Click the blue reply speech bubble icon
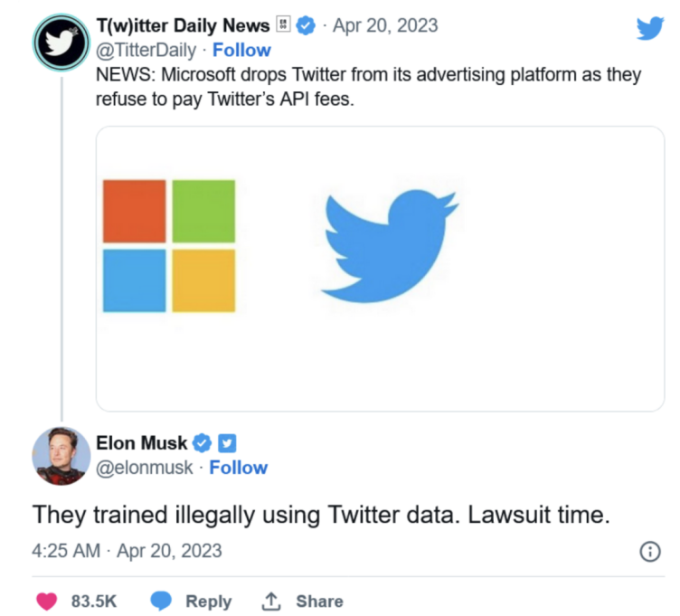The width and height of the screenshot is (680, 616). click(161, 601)
